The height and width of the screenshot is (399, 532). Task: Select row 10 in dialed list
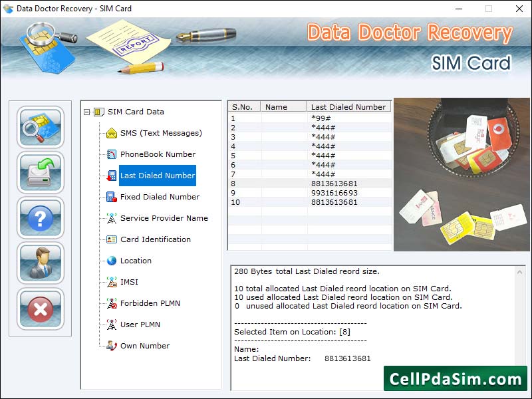coord(310,202)
